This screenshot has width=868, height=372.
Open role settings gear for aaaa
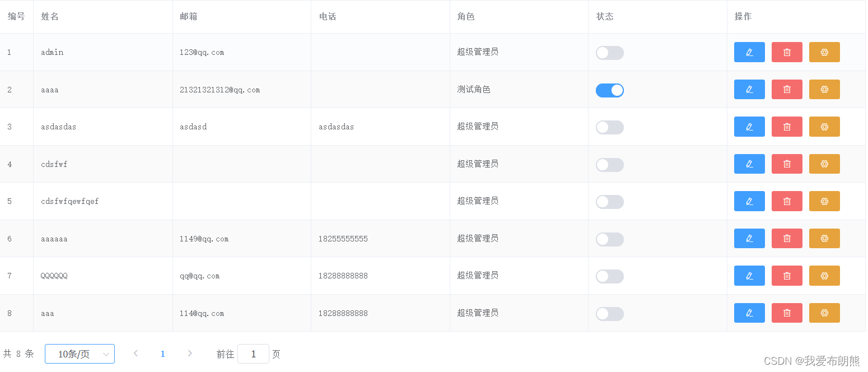824,89
